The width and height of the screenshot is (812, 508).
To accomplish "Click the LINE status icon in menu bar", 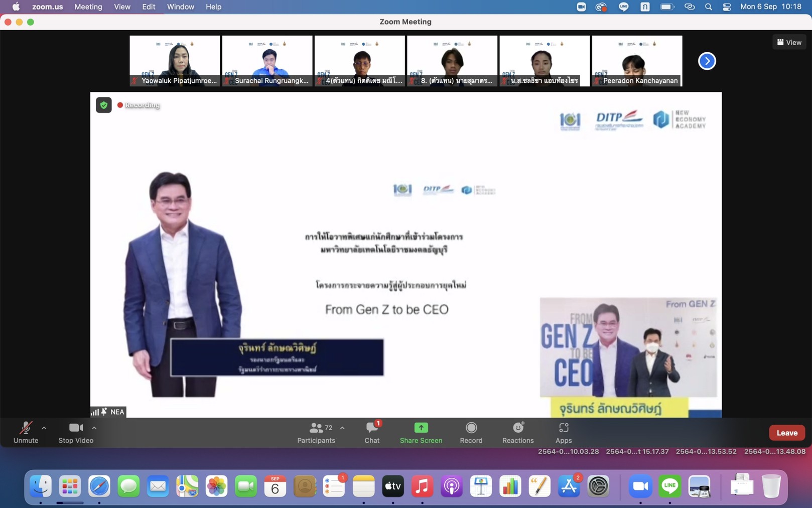I will tap(624, 7).
